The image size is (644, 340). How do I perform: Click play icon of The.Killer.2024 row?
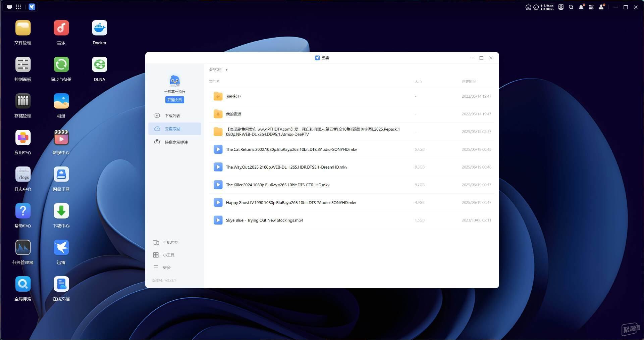218,185
